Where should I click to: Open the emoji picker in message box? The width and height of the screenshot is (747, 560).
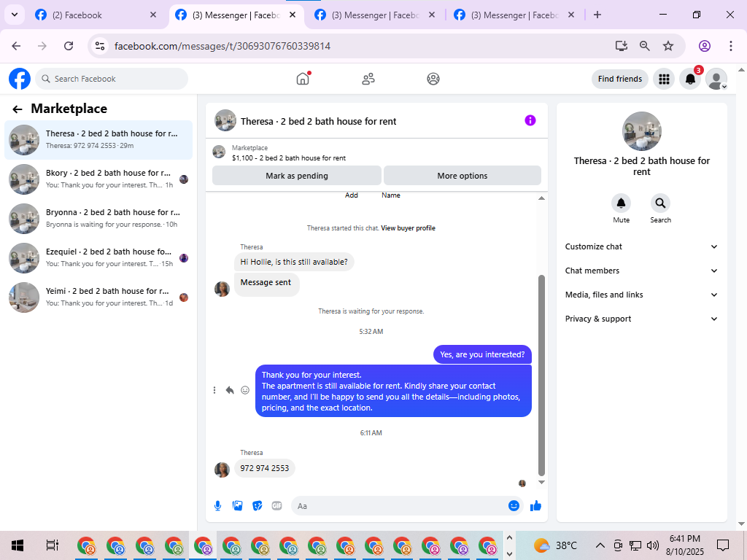[514, 506]
